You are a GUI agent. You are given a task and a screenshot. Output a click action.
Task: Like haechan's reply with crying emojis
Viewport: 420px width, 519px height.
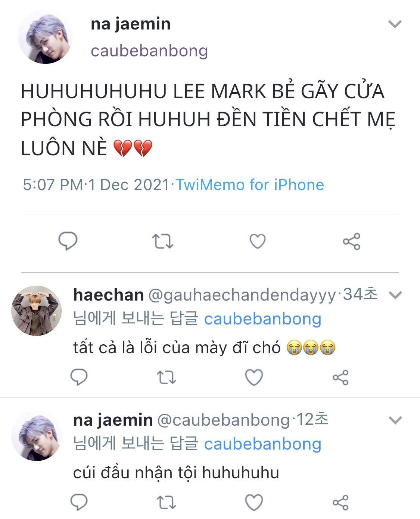tap(254, 377)
